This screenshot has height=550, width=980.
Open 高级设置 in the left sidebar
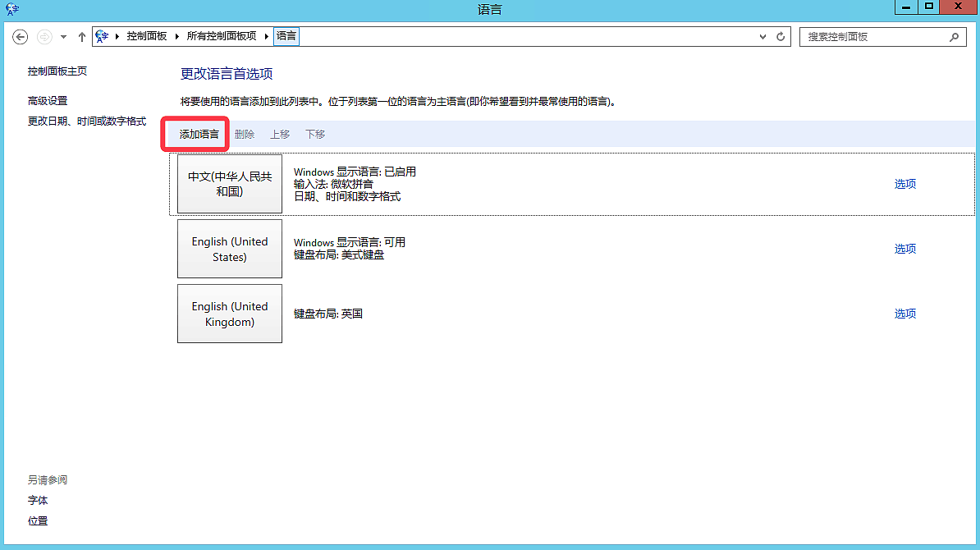[x=48, y=101]
